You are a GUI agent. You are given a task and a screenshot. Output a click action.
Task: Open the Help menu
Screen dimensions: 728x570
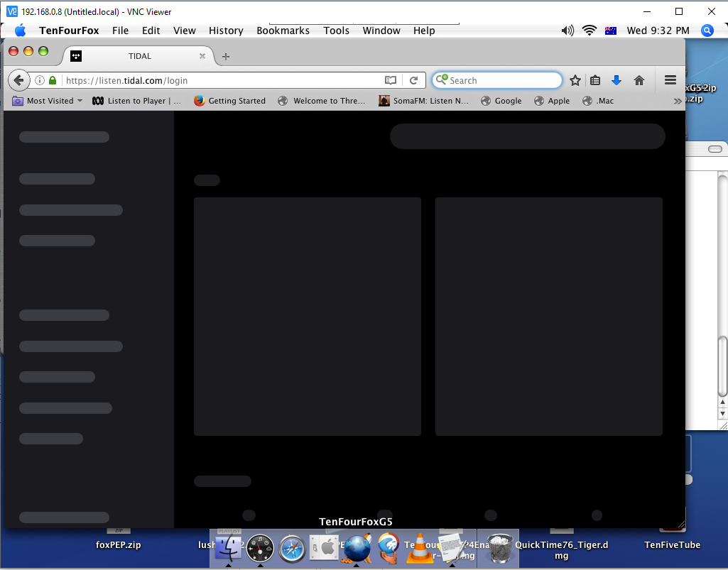point(424,31)
